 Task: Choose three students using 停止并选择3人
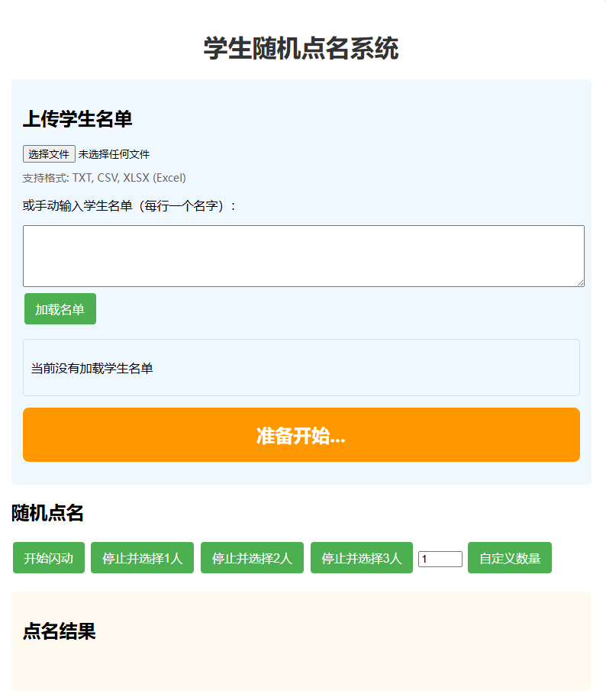(362, 557)
